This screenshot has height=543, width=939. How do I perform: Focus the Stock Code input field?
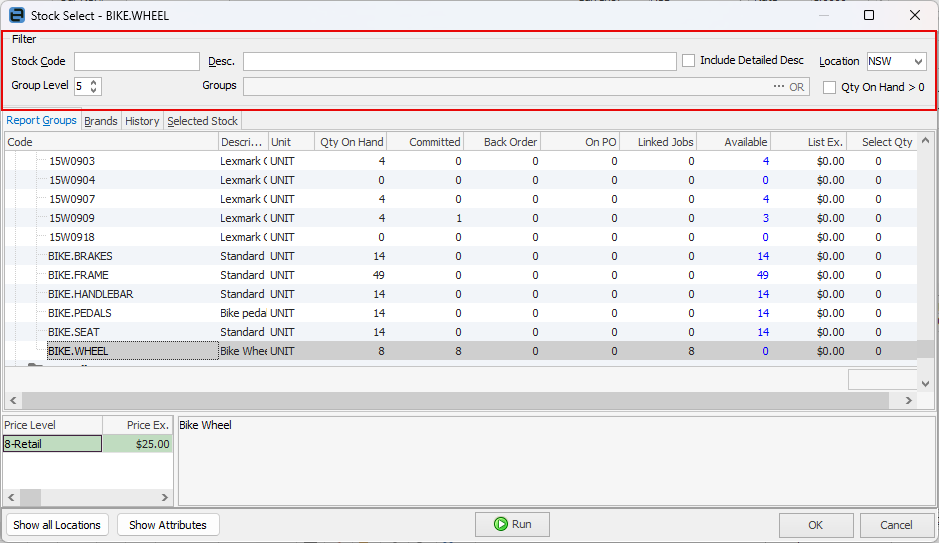click(x=137, y=61)
